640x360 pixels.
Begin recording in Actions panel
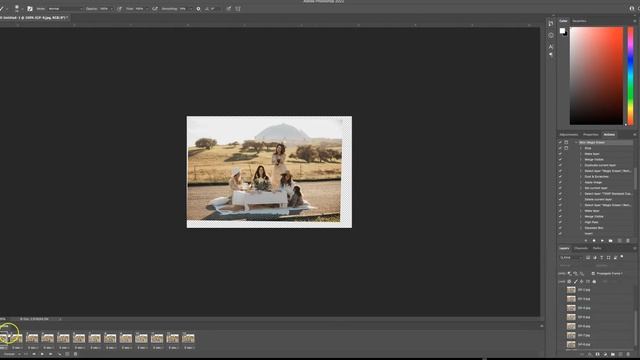[594, 241]
